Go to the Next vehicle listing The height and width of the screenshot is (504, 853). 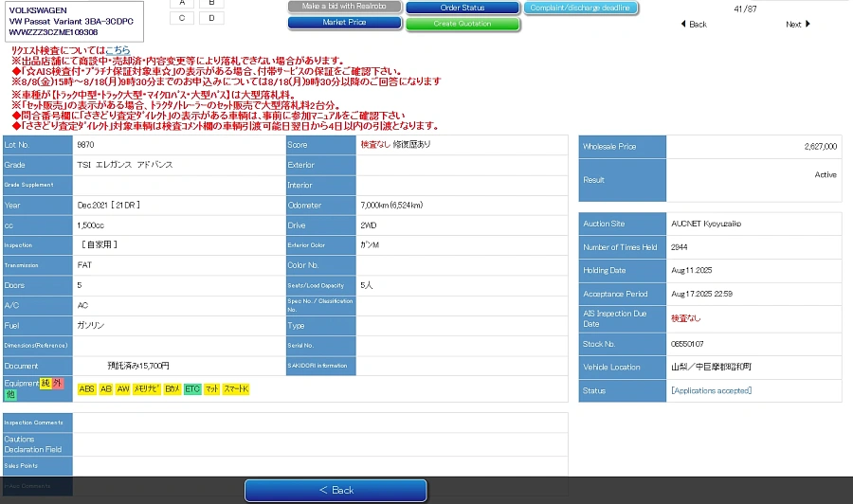pos(798,24)
